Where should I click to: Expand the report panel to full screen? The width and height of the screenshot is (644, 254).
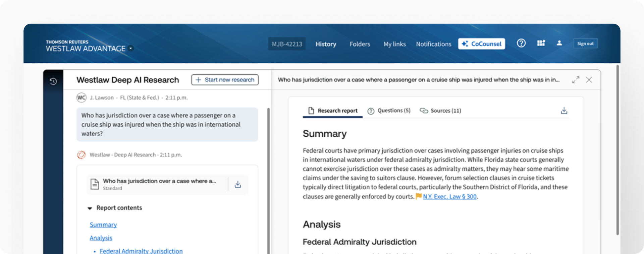click(576, 80)
